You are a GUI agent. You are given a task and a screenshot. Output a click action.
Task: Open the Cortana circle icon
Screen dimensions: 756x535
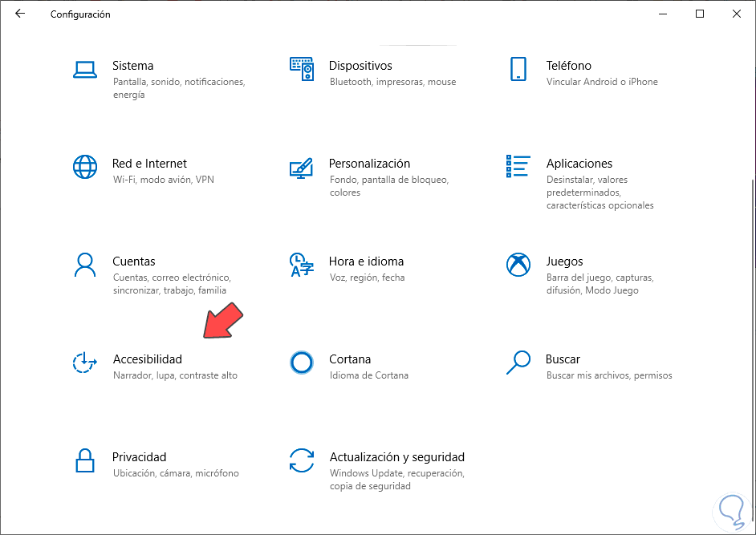[302, 363]
